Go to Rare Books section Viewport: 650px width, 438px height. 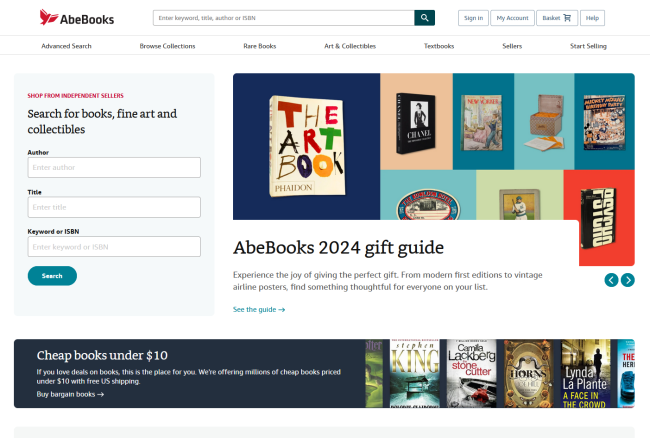pyautogui.click(x=260, y=46)
